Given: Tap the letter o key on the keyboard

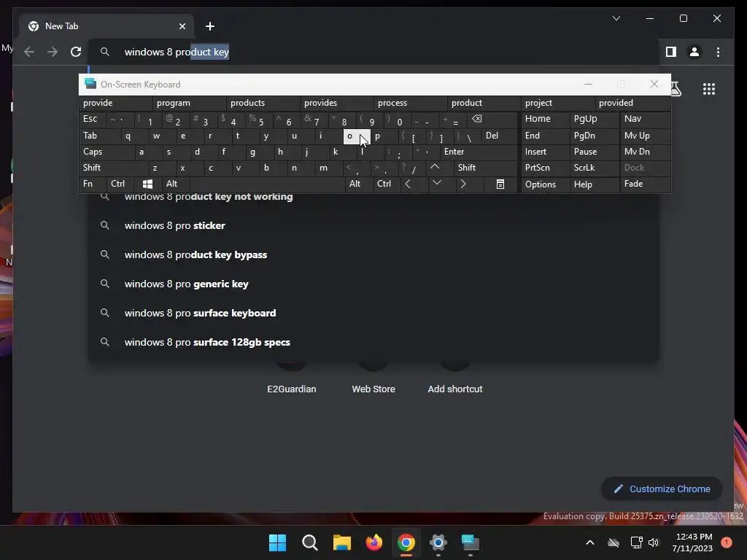Looking at the screenshot, I should [x=356, y=136].
